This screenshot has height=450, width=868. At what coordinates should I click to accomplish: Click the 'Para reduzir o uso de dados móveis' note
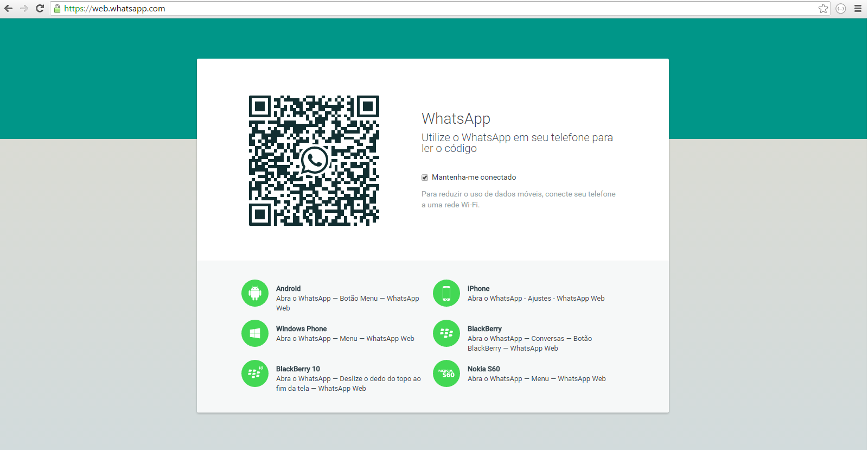[x=519, y=199]
